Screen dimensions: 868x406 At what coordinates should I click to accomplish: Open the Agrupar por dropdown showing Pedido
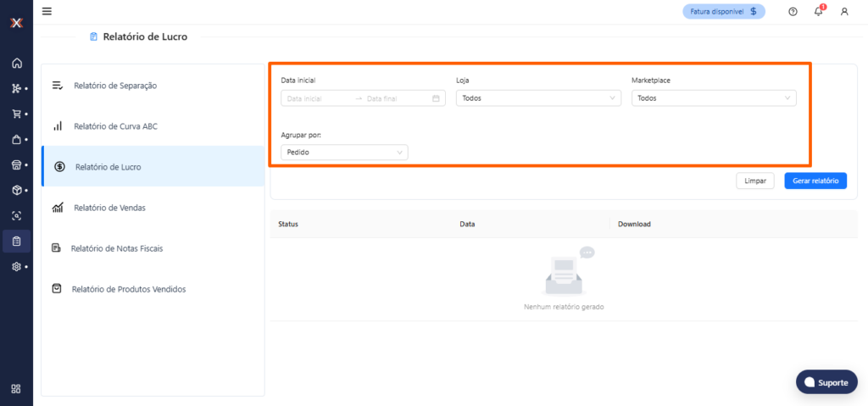click(344, 153)
